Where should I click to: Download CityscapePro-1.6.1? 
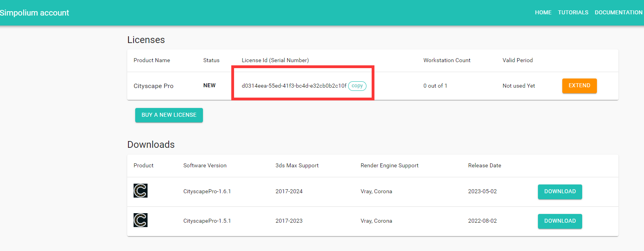[x=560, y=192]
